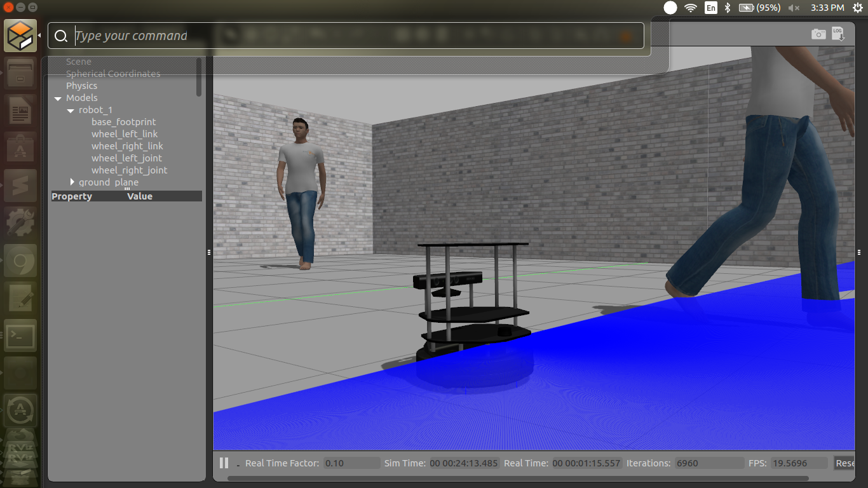868x488 pixels.
Task: Open the Wi-Fi network indicator
Action: (x=691, y=8)
